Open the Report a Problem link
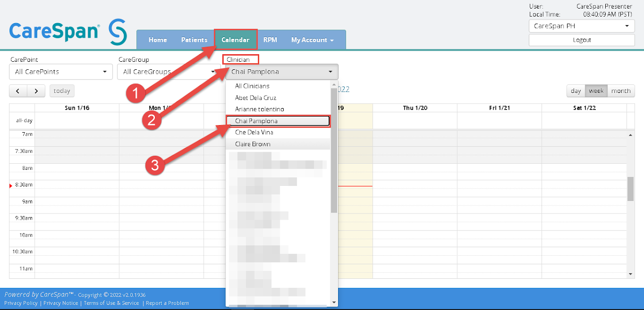 [x=168, y=303]
